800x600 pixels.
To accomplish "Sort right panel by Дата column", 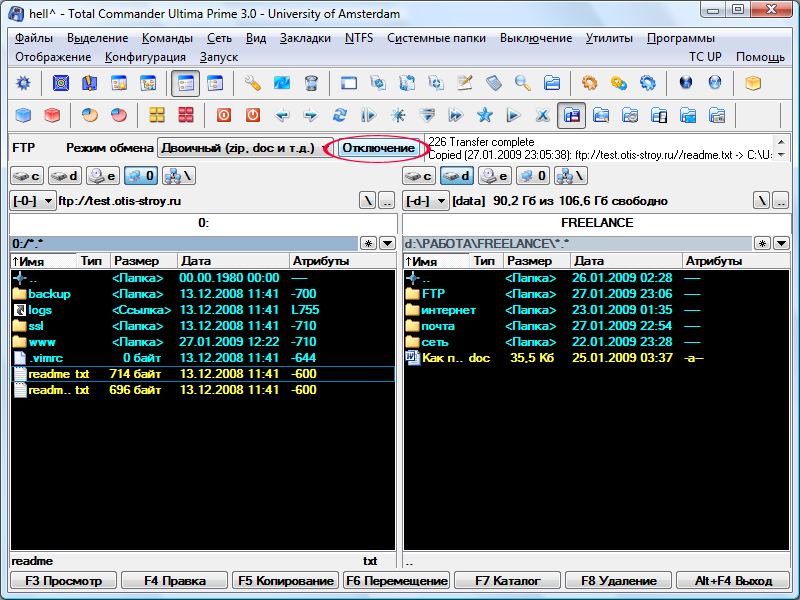I will (626, 261).
